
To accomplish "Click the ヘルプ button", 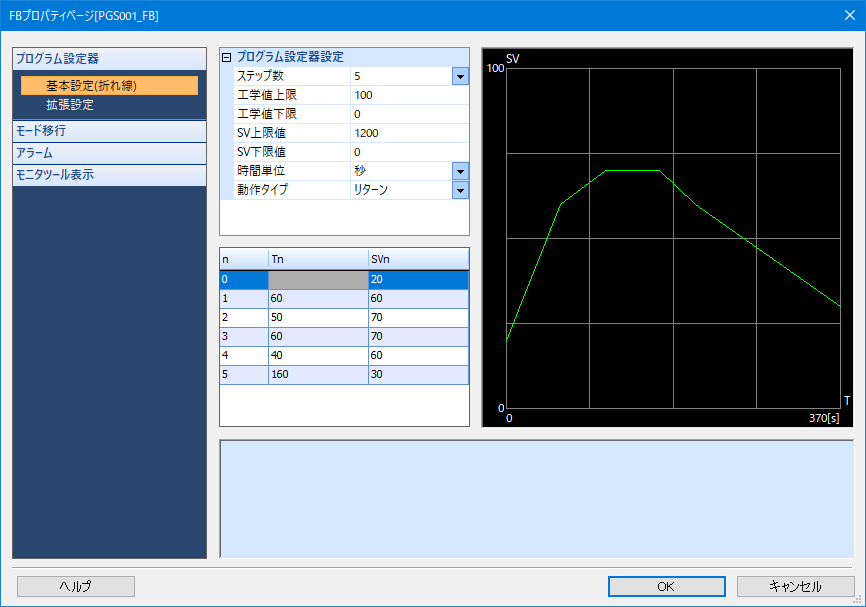I will [x=76, y=587].
